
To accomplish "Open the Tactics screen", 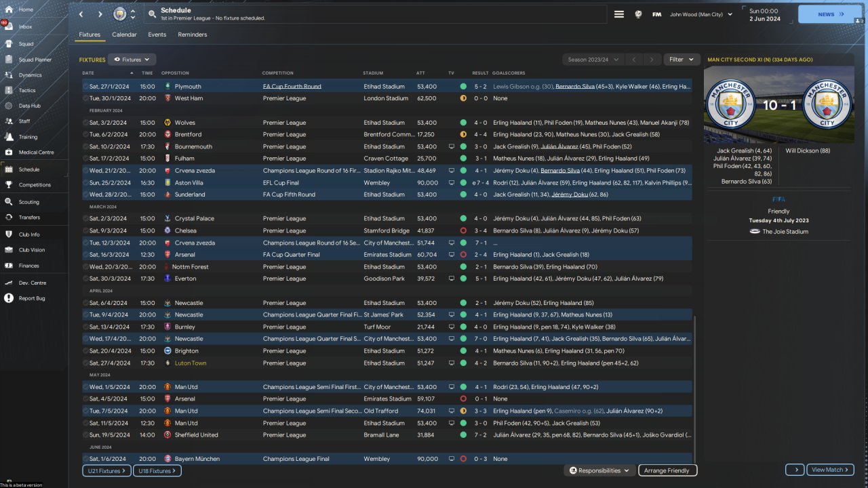I will (27, 90).
